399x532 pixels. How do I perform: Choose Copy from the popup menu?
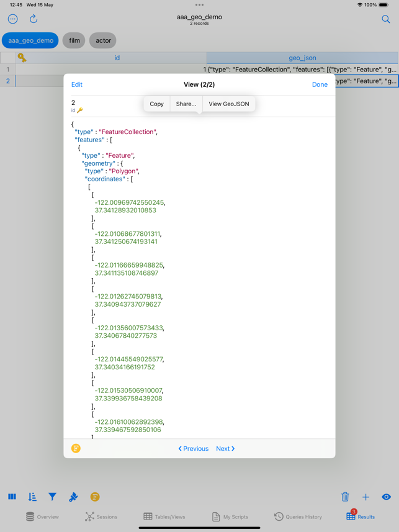coord(157,104)
